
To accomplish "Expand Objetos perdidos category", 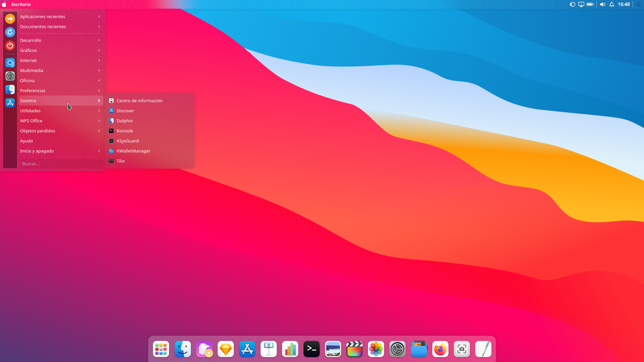I will tap(61, 131).
